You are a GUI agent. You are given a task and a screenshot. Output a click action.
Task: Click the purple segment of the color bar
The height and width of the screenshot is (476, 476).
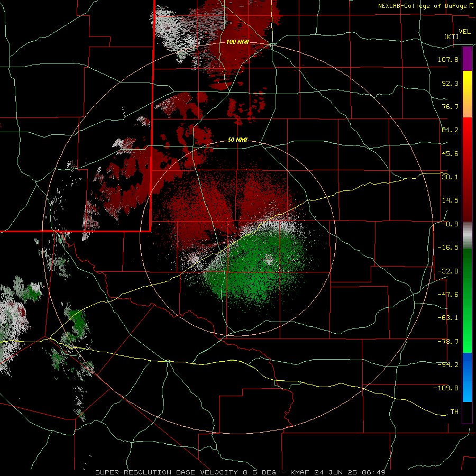pyautogui.click(x=467, y=59)
